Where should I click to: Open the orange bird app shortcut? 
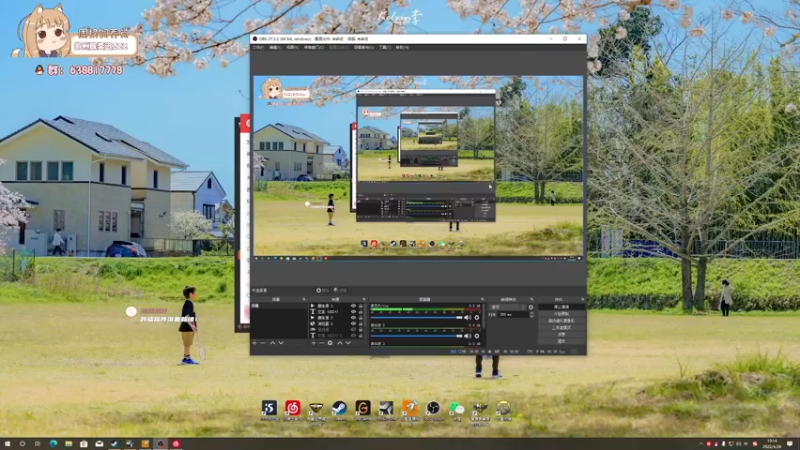point(410,410)
